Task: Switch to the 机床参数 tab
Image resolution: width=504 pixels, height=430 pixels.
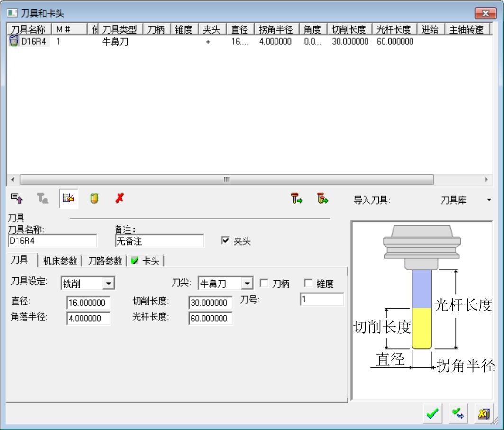Action: pyautogui.click(x=61, y=260)
